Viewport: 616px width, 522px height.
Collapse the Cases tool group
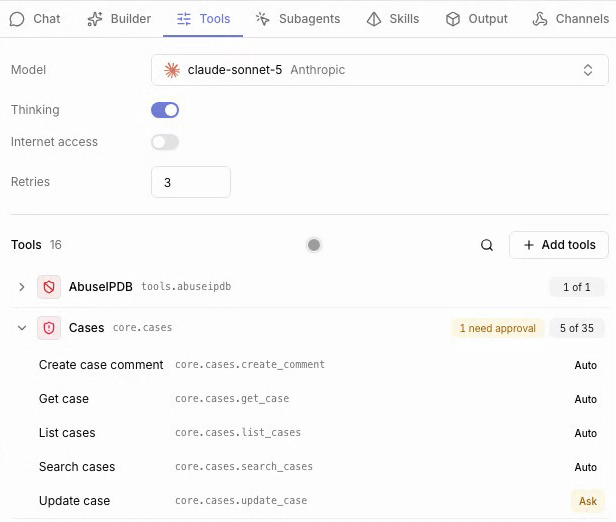(22, 328)
